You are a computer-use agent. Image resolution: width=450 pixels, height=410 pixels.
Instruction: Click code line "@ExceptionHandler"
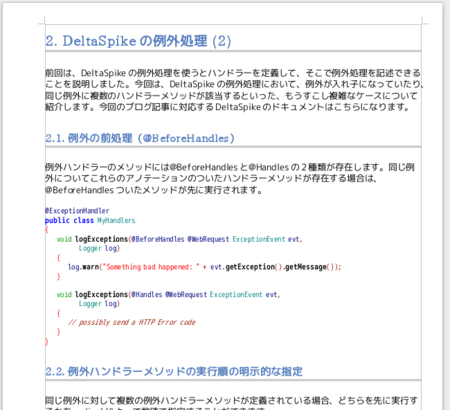click(x=77, y=211)
